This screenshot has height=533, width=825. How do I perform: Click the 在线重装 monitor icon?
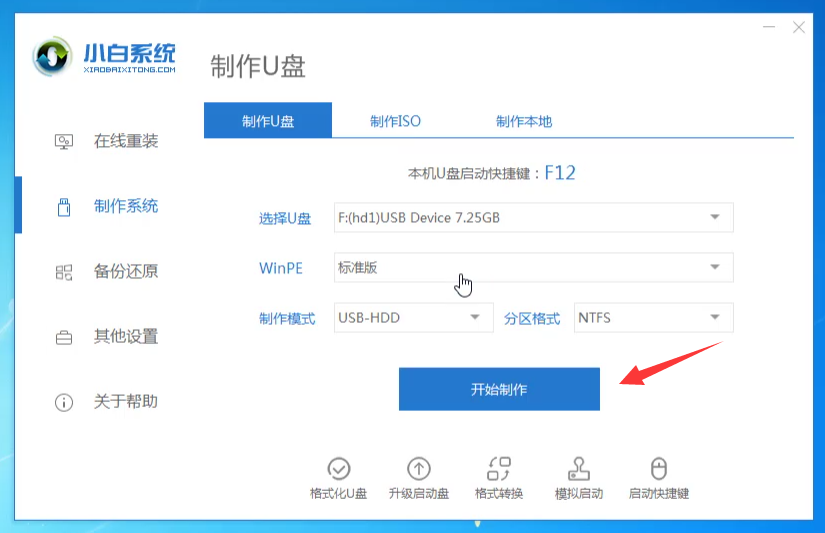64,142
